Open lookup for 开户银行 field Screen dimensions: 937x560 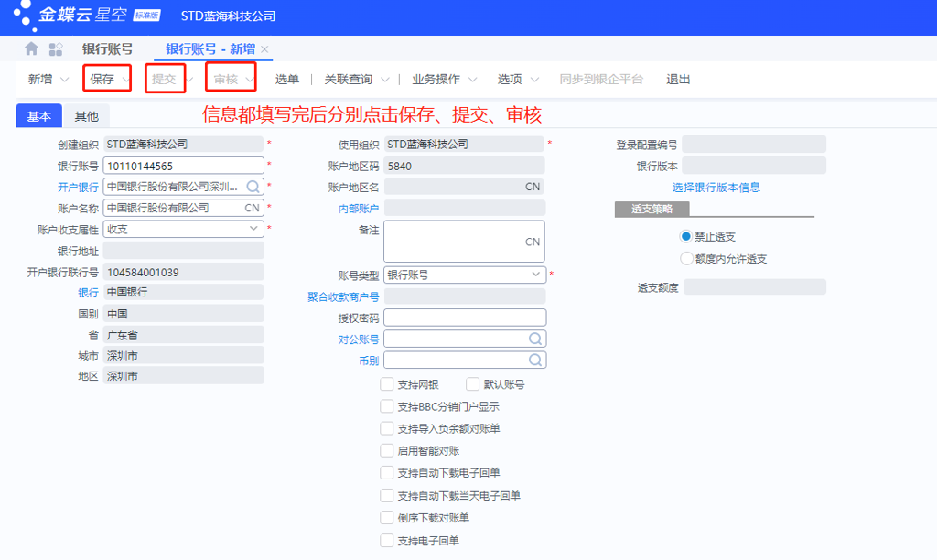253,187
